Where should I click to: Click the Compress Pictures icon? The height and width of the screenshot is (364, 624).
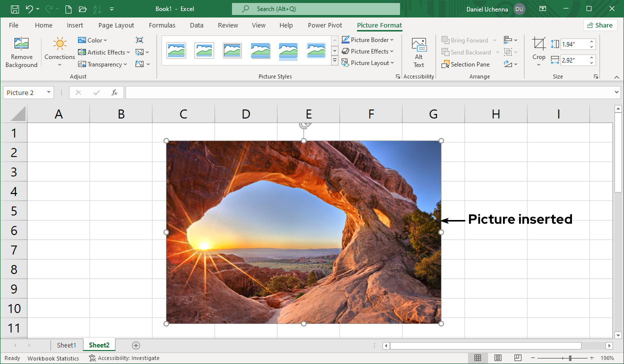coord(139,40)
